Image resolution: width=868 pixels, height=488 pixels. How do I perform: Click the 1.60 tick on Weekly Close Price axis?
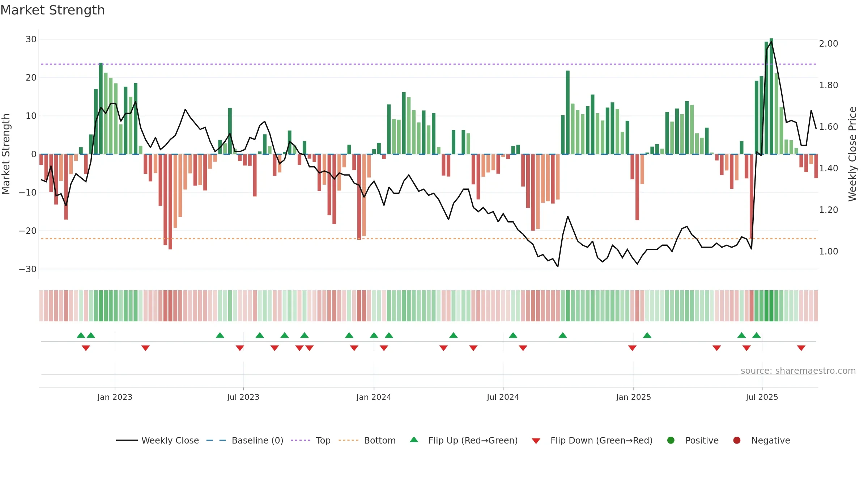(829, 127)
